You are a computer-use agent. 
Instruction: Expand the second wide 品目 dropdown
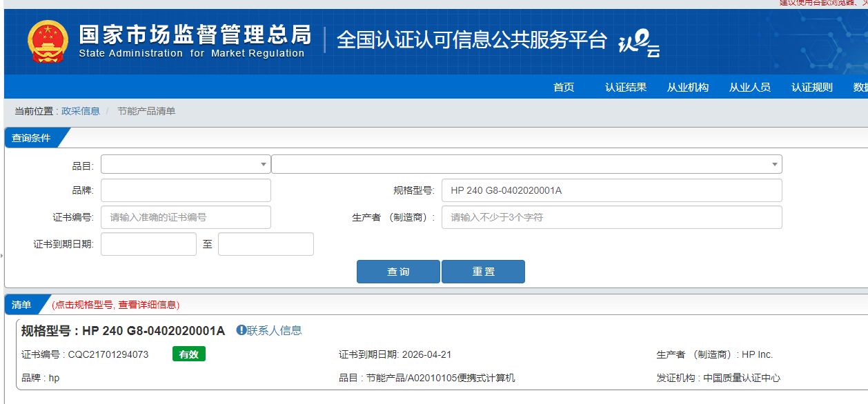526,164
